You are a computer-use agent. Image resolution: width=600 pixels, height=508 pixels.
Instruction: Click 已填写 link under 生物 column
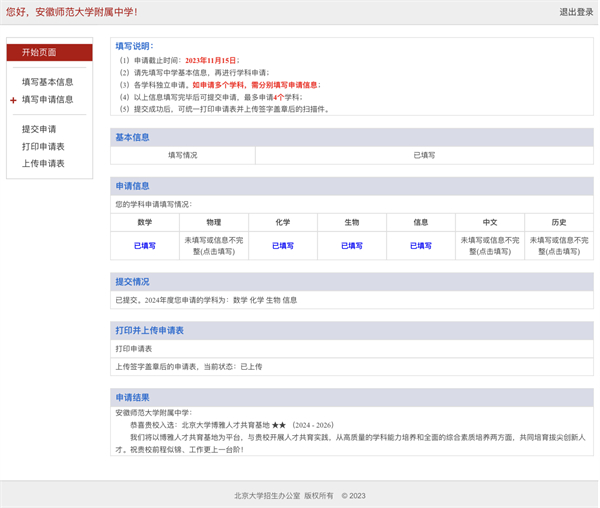tap(352, 246)
